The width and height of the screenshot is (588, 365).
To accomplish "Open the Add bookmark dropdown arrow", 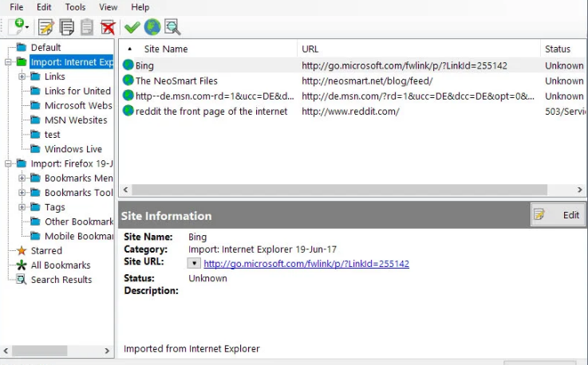I will pos(27,27).
